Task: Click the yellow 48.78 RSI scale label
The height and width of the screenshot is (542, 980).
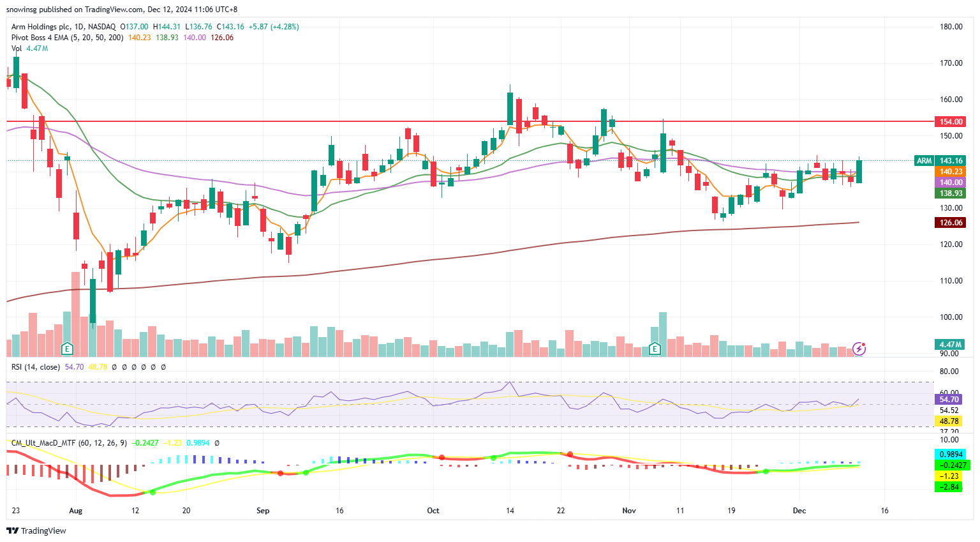Action: coord(949,421)
